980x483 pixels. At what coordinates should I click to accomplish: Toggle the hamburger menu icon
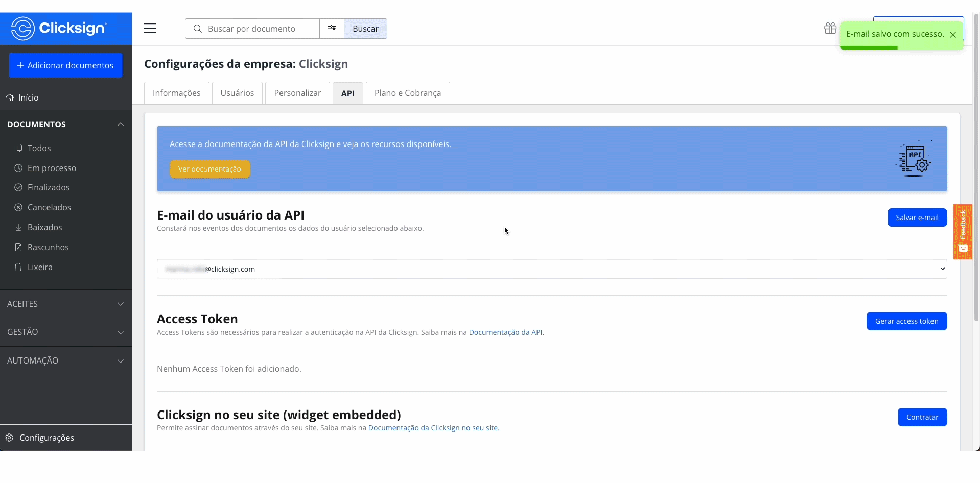(150, 28)
